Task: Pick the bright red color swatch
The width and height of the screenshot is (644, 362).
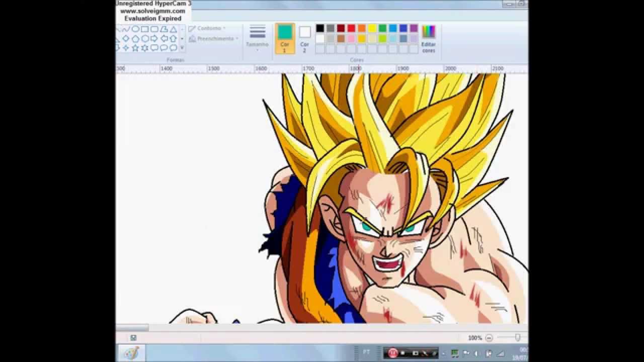Action: [351, 28]
